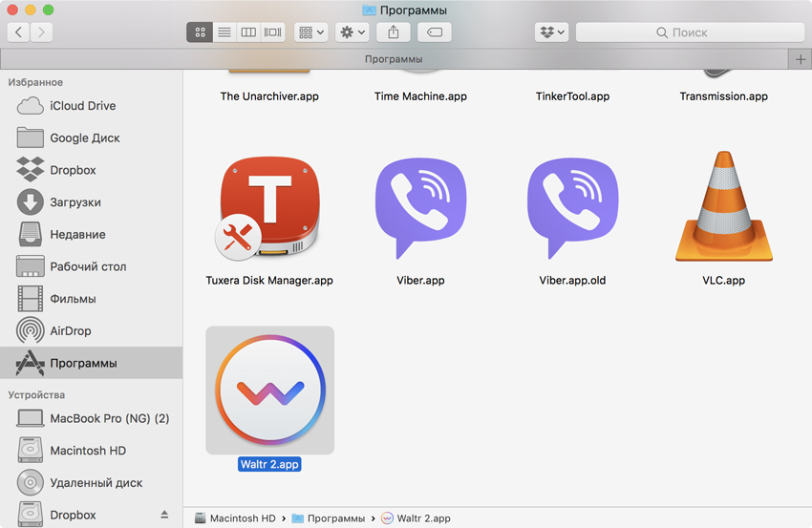This screenshot has width=812, height=528.
Task: Select the Tuxera Disk Manager app icon
Action: pyautogui.click(x=269, y=210)
